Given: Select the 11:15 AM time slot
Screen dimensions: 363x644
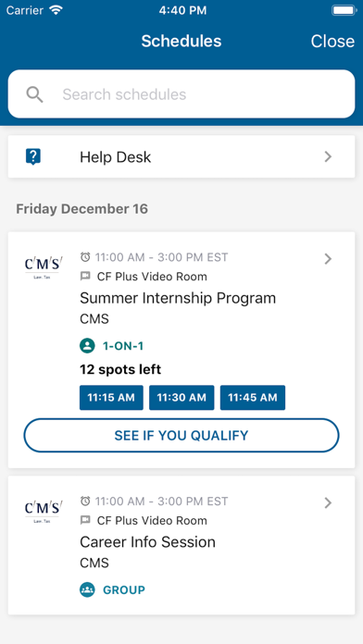Looking at the screenshot, I should pos(111,398).
